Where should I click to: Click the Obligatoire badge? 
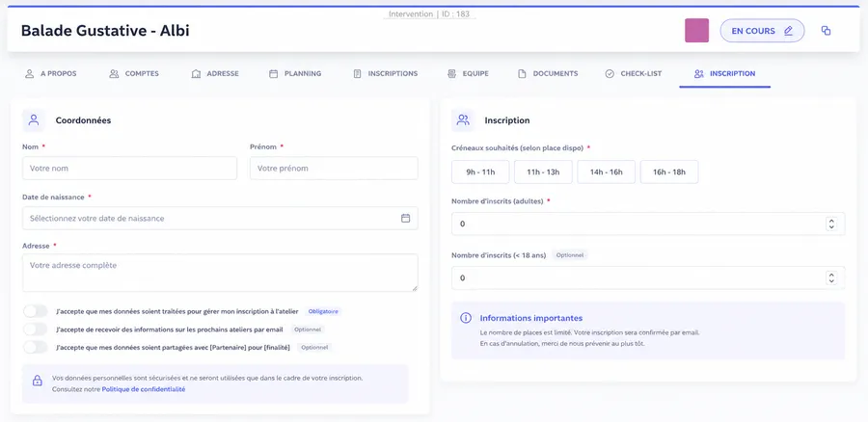(323, 311)
